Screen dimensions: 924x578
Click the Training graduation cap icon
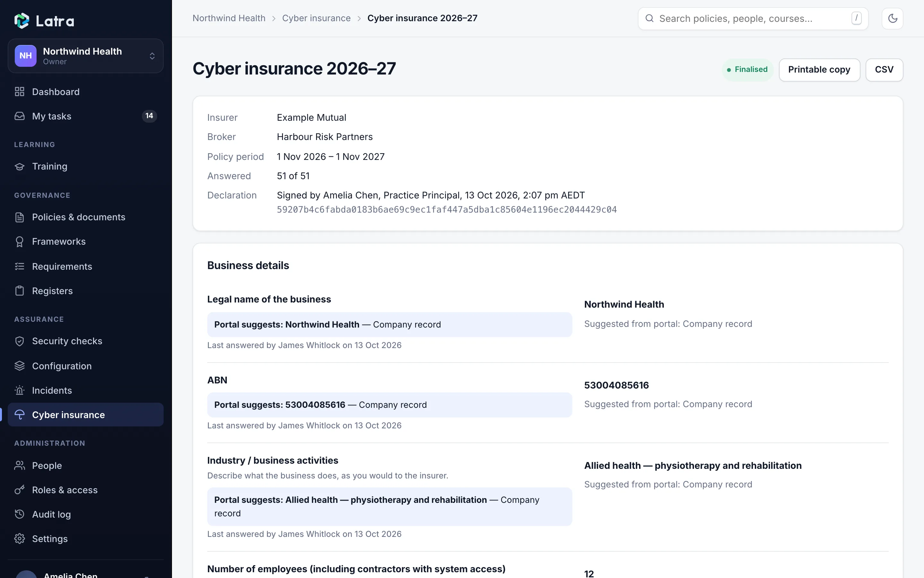click(x=20, y=166)
